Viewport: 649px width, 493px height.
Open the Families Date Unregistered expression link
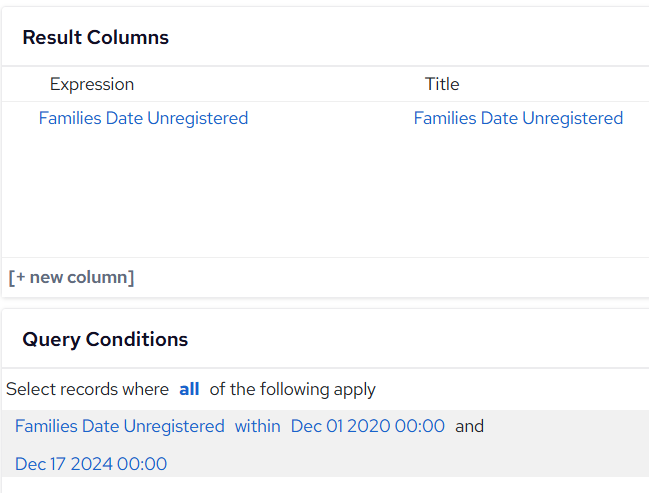click(x=143, y=118)
